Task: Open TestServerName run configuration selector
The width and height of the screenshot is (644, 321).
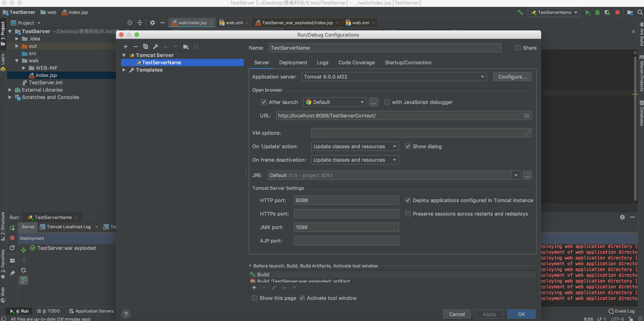Action: pyautogui.click(x=554, y=12)
